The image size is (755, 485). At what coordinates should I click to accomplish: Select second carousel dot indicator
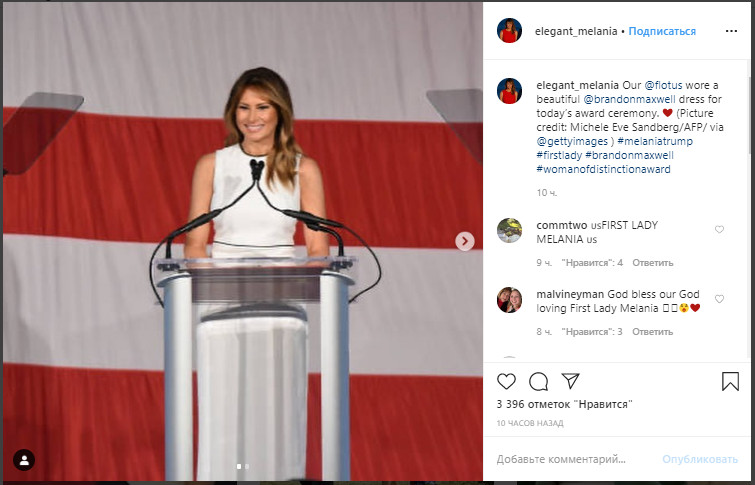pos(247,466)
